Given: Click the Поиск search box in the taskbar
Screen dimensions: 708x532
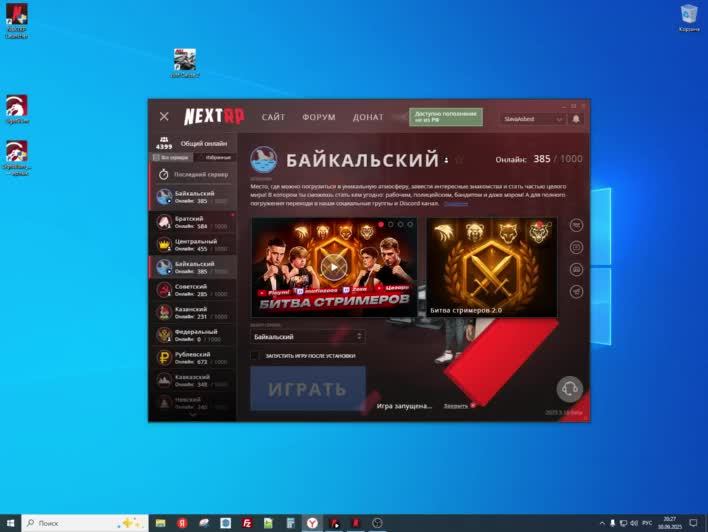Looking at the screenshot, I should pos(85,523).
